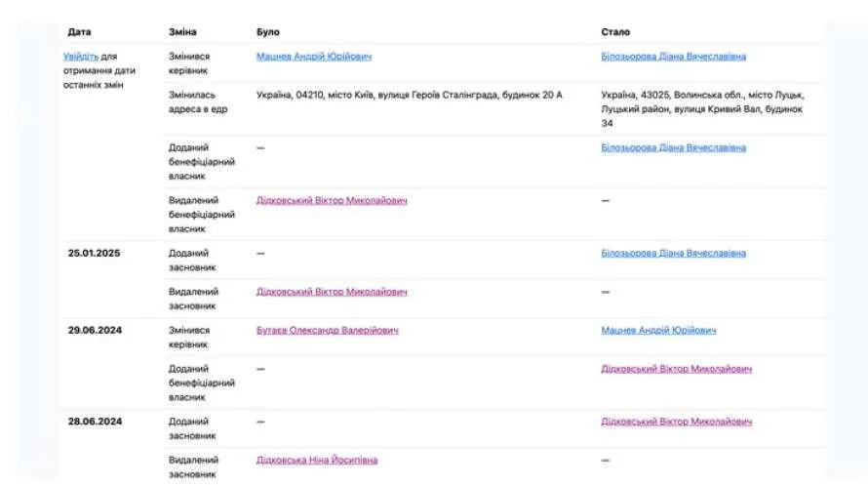Click the Увійдіть login link
Image resolution: width=868 pixels, height=485 pixels.
(81, 57)
